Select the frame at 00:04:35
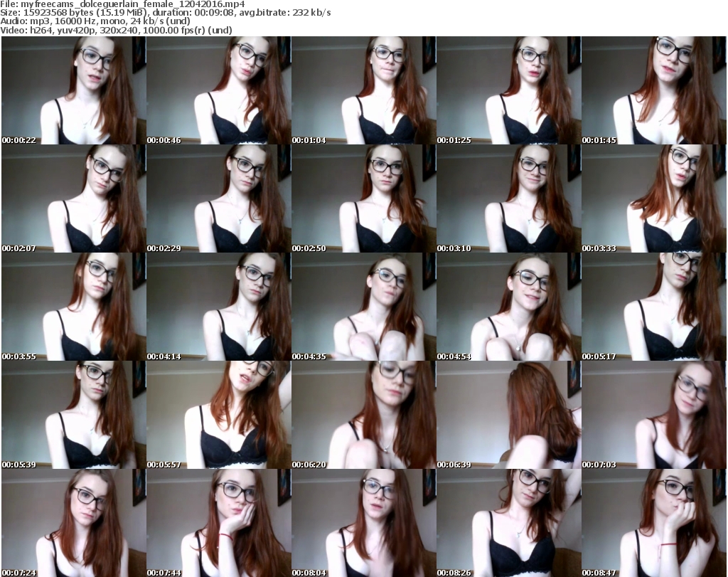The width and height of the screenshot is (728, 577). (364, 307)
